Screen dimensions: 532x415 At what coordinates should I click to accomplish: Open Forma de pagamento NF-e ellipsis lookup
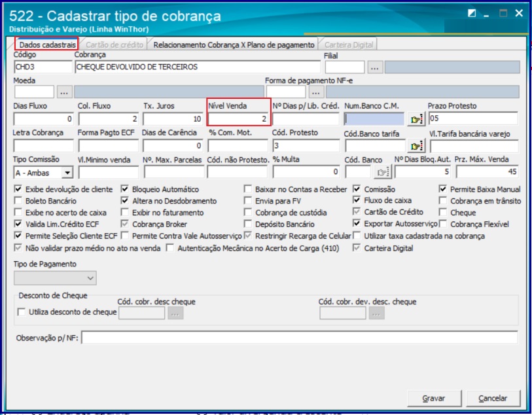click(x=316, y=92)
